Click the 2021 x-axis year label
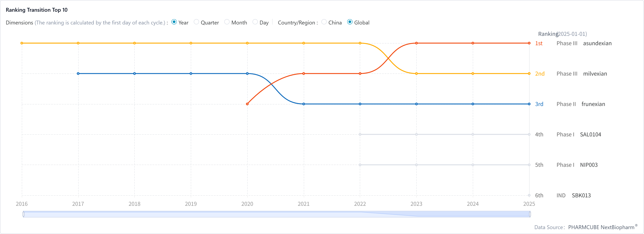Image resolution: width=644 pixels, height=234 pixels. (x=303, y=204)
